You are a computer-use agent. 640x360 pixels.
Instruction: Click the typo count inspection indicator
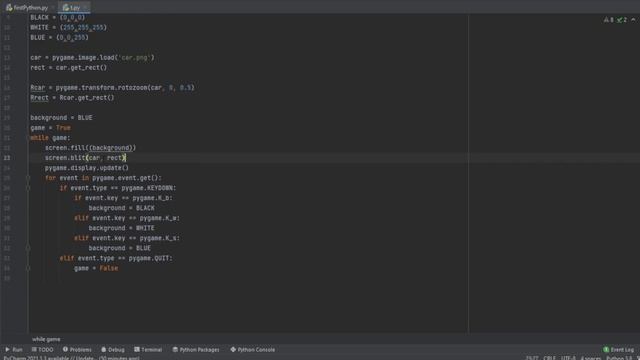tap(622, 20)
